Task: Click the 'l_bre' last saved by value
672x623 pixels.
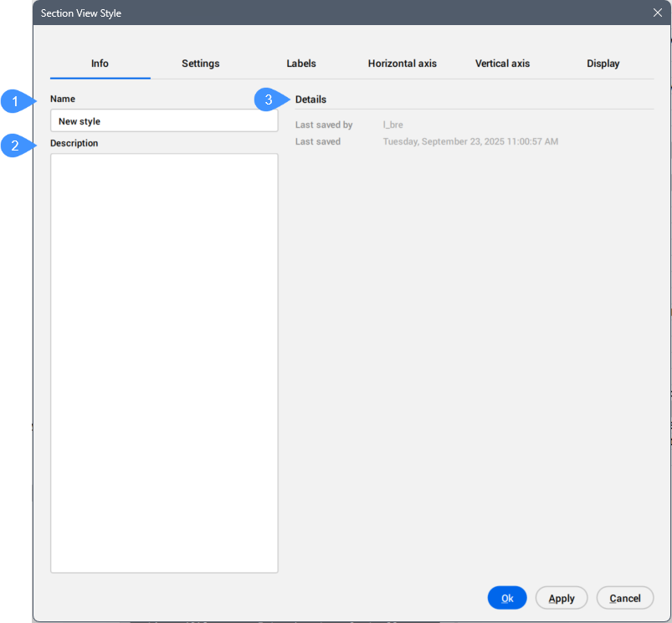Action: point(392,125)
